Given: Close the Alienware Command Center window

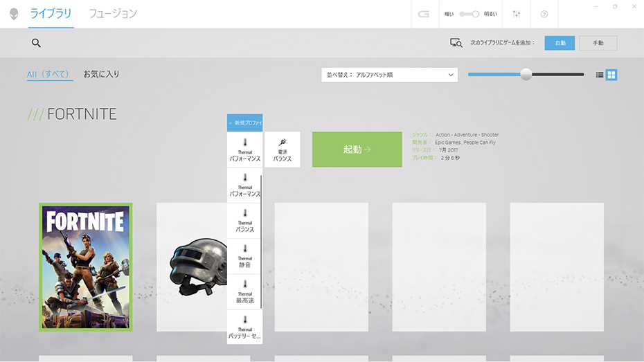Looking at the screenshot, I should [634, 6].
